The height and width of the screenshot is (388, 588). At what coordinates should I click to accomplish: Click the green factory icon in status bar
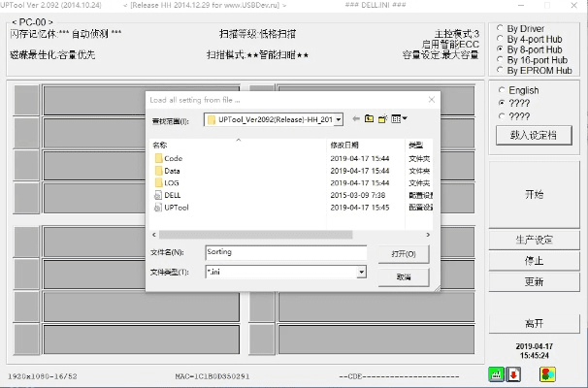[496, 374]
